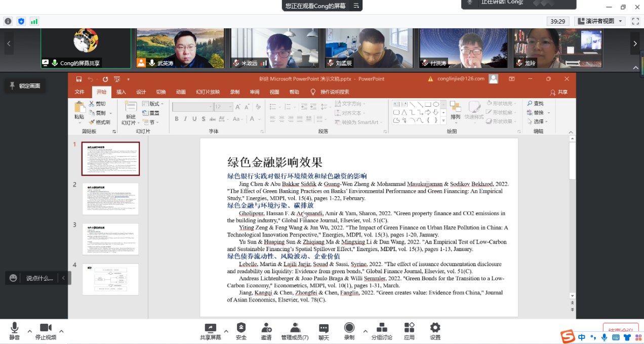Open the 聊天 chat panel
644x344 pixels.
click(324, 331)
